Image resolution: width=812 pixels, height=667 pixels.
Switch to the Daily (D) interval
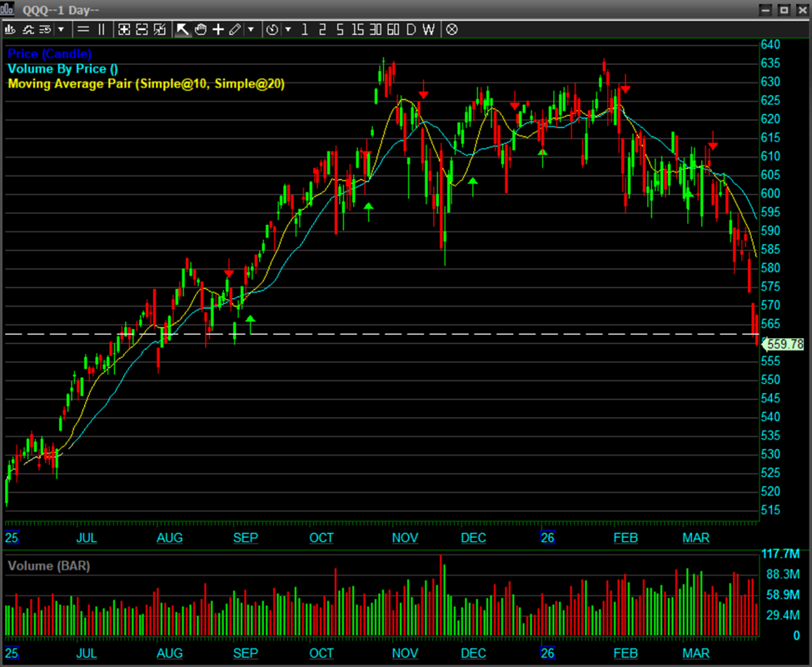411,29
